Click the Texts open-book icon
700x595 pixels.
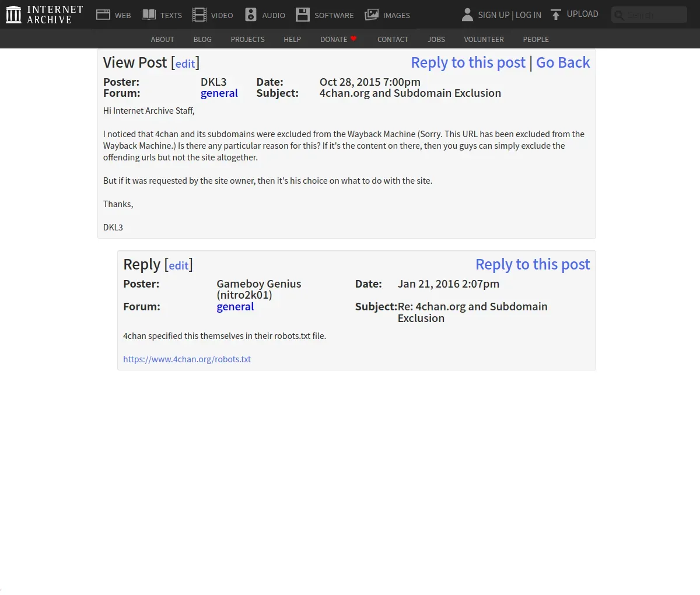click(x=149, y=15)
